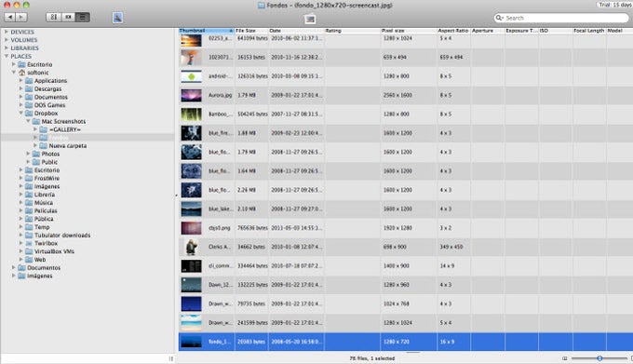The height and width of the screenshot is (364, 633).
Task: Sort by the File Size column header
Action: [x=251, y=31]
